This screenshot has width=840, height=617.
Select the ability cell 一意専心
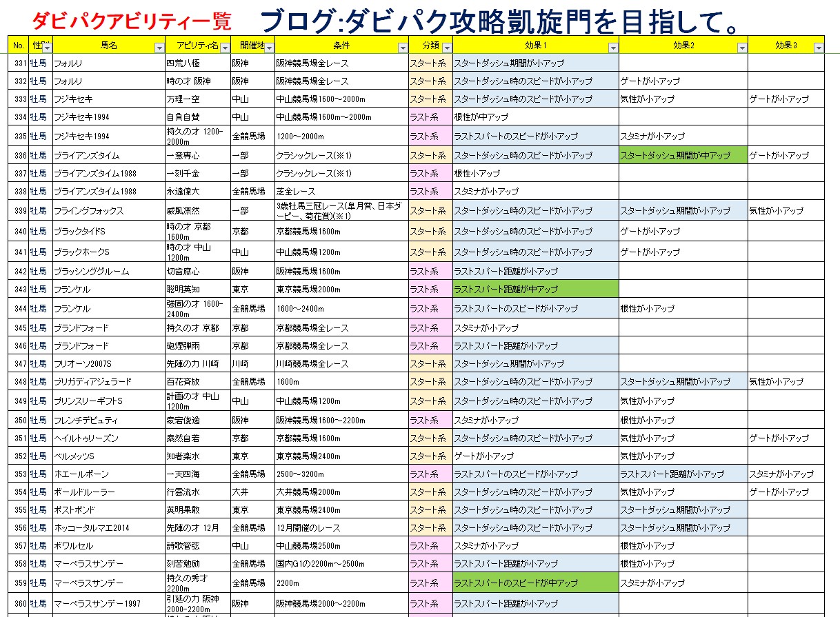pyautogui.click(x=197, y=155)
